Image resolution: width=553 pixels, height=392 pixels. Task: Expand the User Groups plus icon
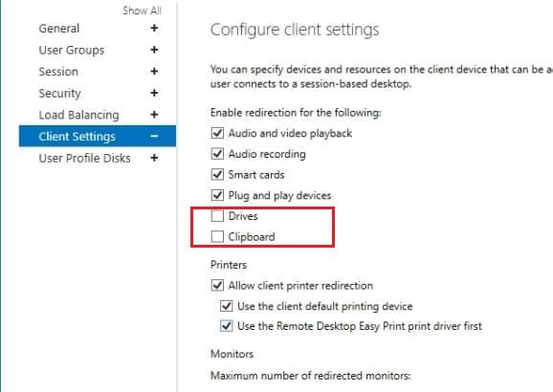click(154, 50)
